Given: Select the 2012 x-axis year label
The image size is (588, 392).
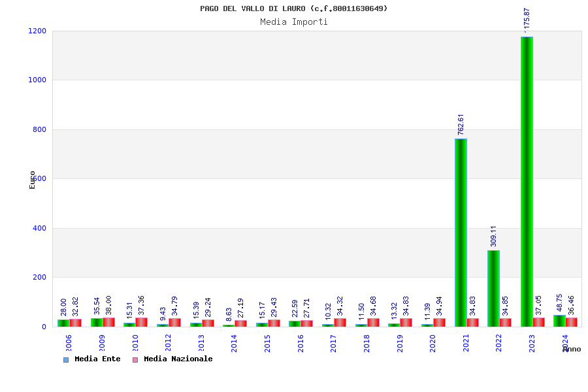Looking at the screenshot, I should [168, 343].
